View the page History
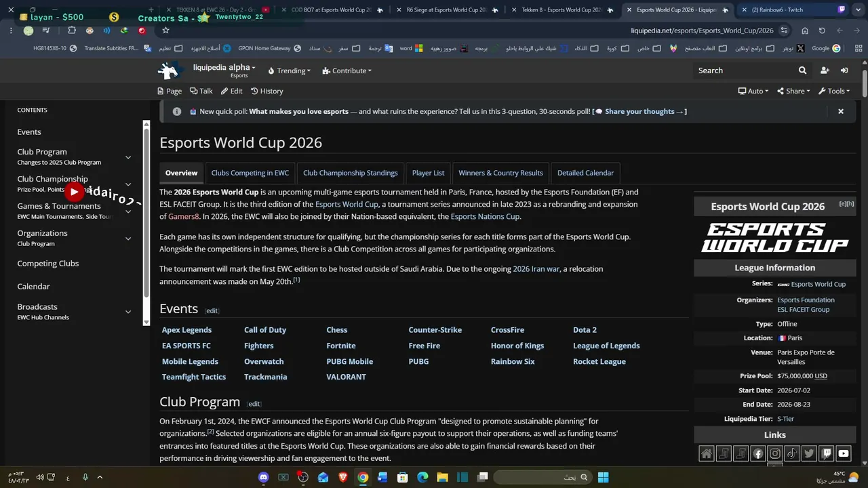 click(x=267, y=91)
